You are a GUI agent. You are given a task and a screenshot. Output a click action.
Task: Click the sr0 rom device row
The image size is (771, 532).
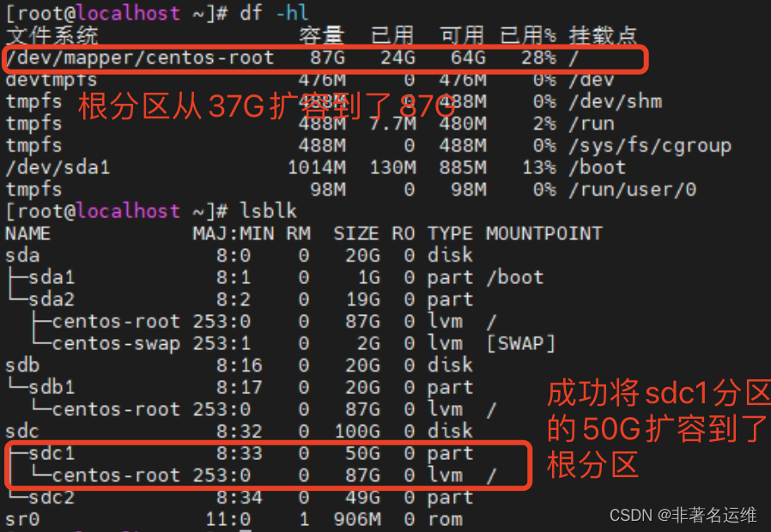234,519
